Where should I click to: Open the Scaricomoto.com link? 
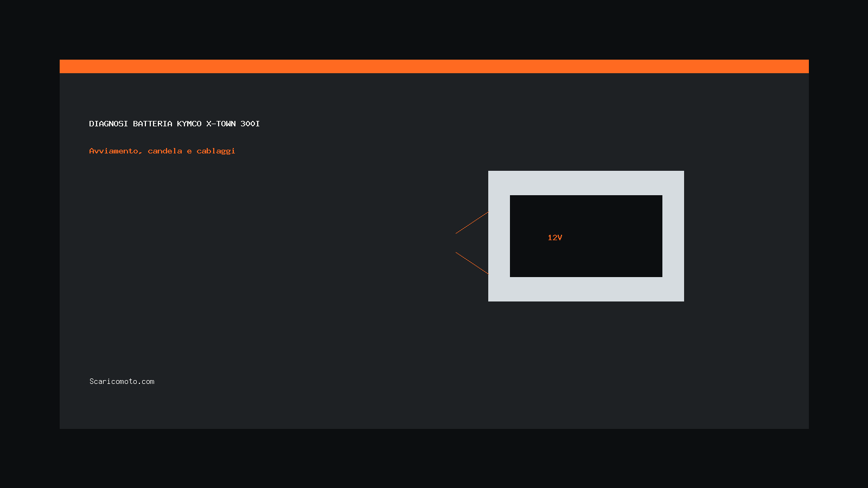click(x=122, y=381)
